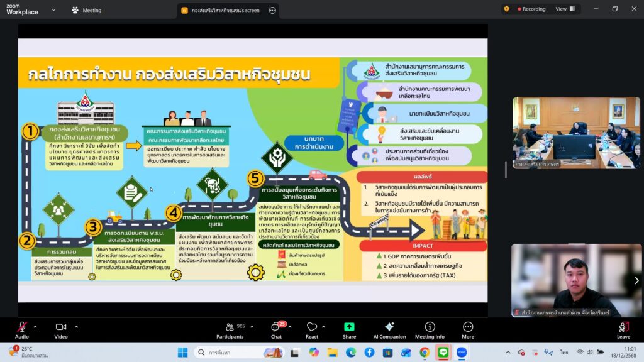
Task: Open the Chat panel with 25 unread messages
Action: (x=275, y=329)
